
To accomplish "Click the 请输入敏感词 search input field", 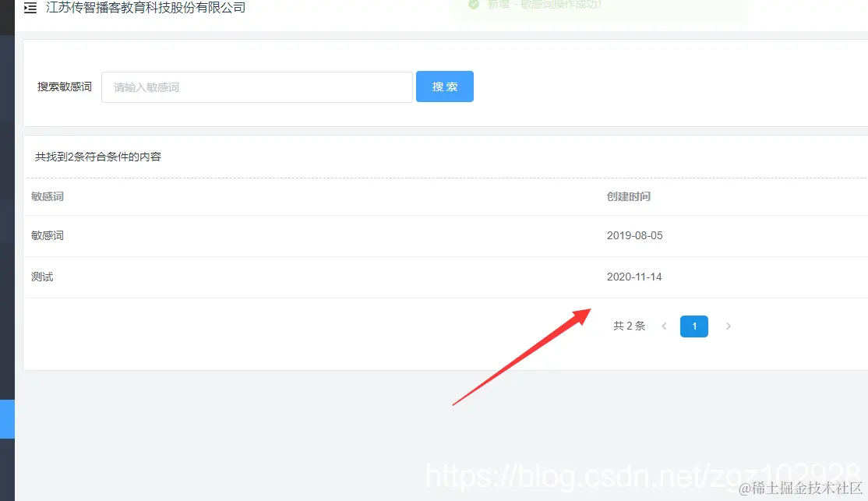I will click(257, 87).
